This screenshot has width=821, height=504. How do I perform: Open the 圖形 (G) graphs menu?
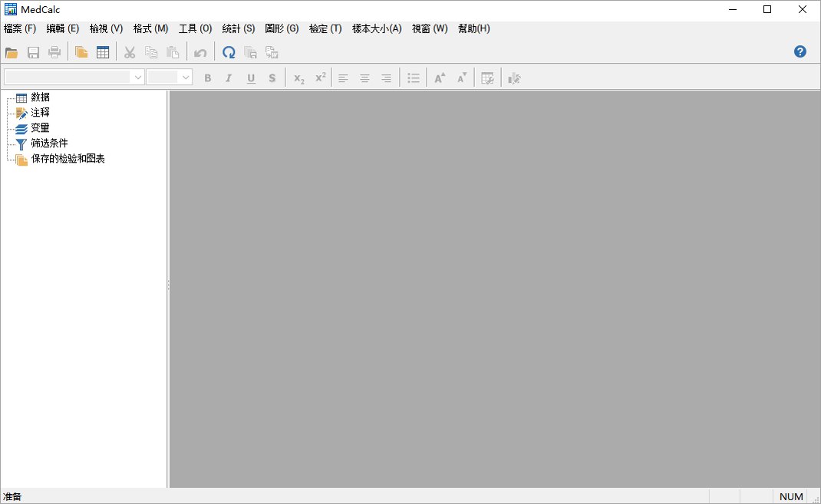282,29
